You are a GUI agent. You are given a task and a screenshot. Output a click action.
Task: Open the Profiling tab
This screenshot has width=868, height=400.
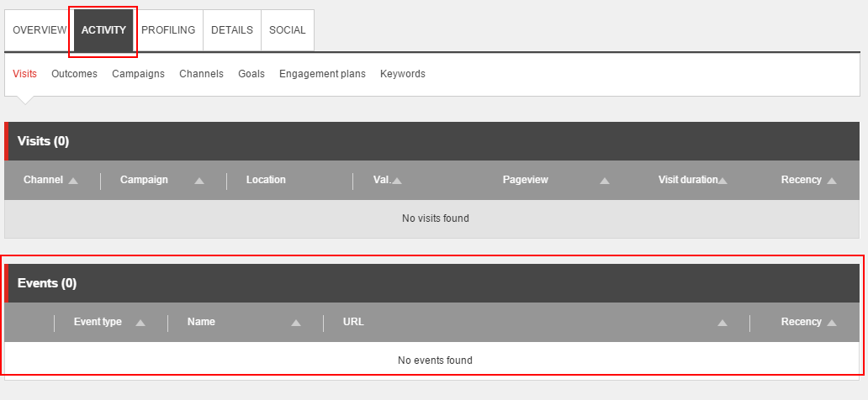168,30
